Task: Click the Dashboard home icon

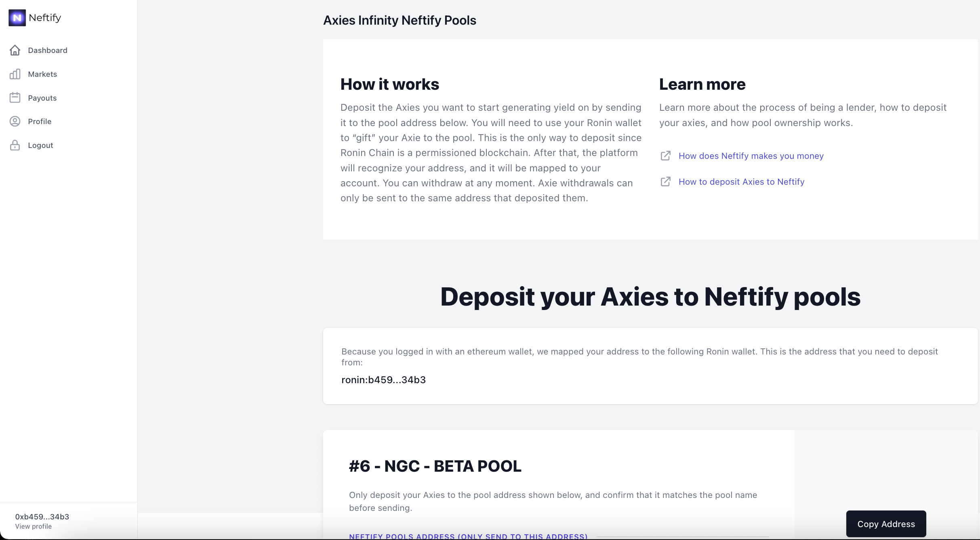Action: pos(15,50)
